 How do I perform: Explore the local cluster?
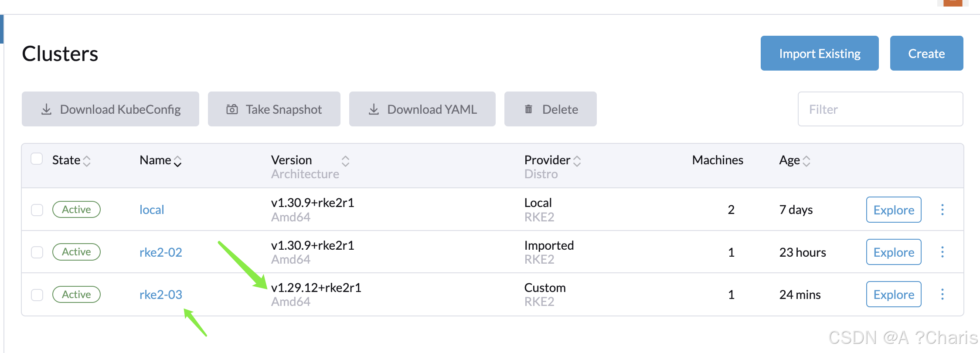[894, 210]
